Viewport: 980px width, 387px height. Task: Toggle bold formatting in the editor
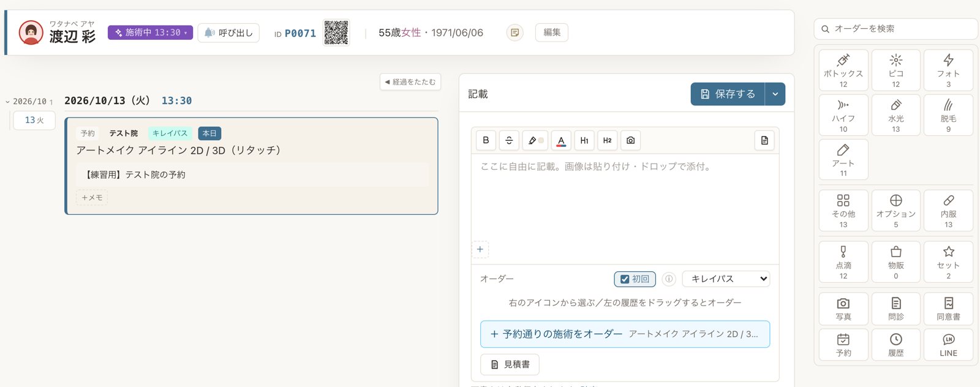click(x=486, y=140)
